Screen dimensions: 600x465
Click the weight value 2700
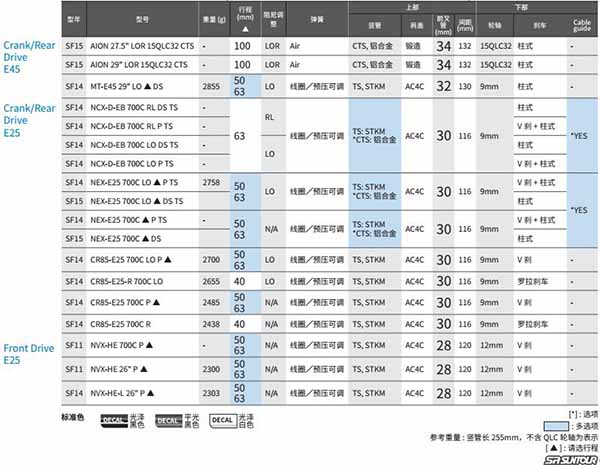pos(211,260)
